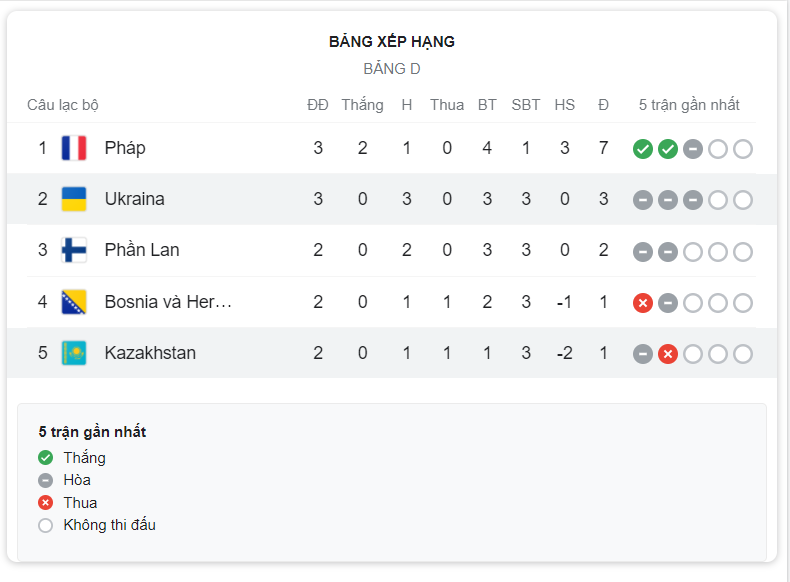Click France's first green win icon
The image size is (790, 582).
642,149
